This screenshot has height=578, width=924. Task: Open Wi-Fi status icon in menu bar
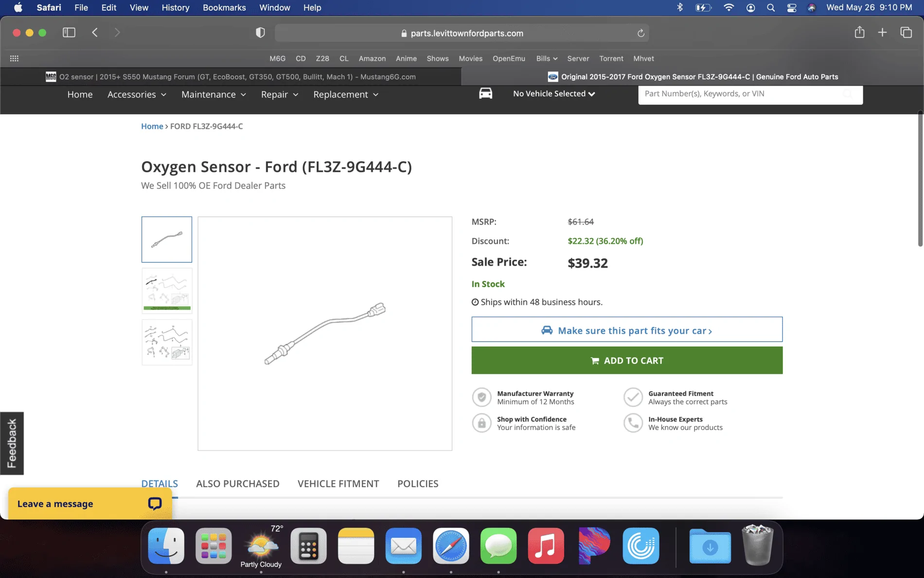[729, 8]
